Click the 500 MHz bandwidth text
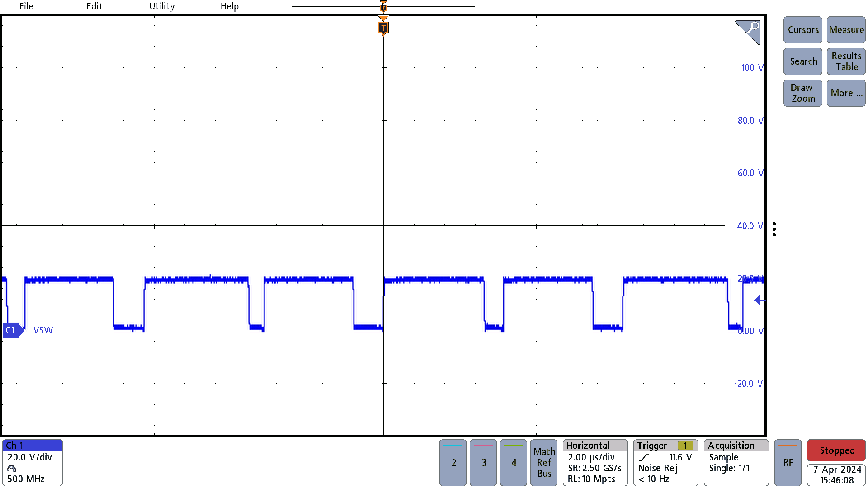The image size is (868, 488). [26, 479]
